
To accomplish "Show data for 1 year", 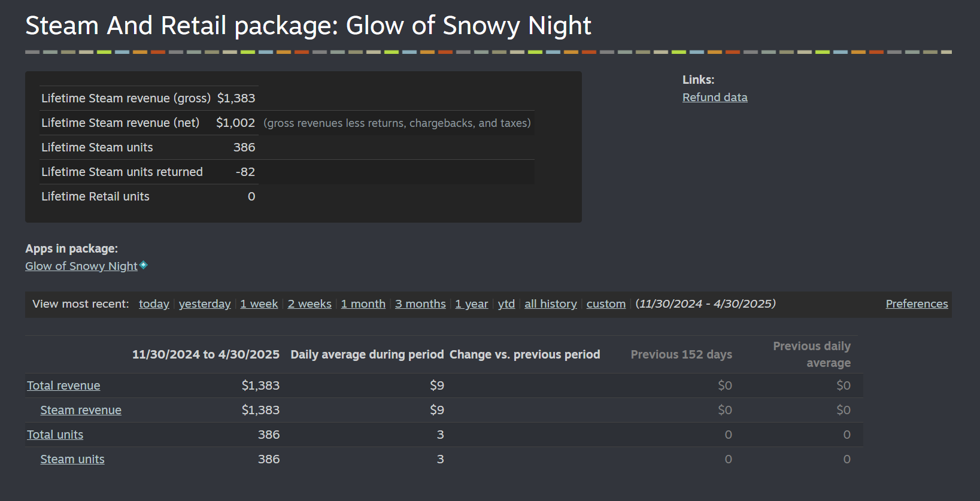I will point(472,304).
